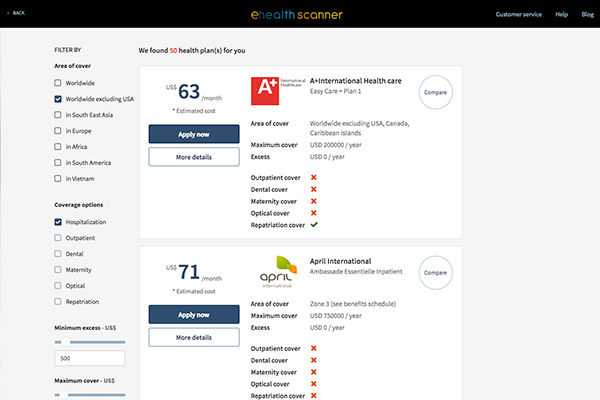Screen dimensions: 600x400
Task: Enable the Worldwide area filter
Action: click(x=58, y=83)
